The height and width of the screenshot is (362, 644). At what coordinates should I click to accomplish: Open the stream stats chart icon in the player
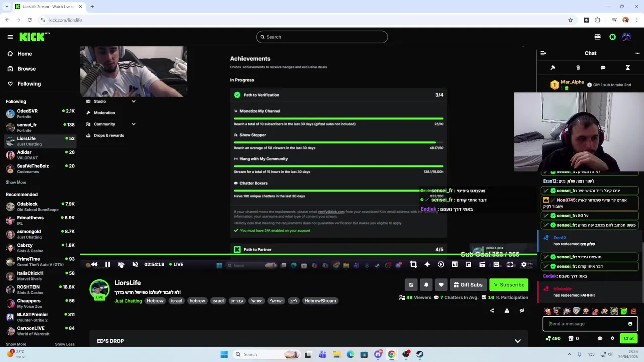pyautogui.click(x=454, y=265)
